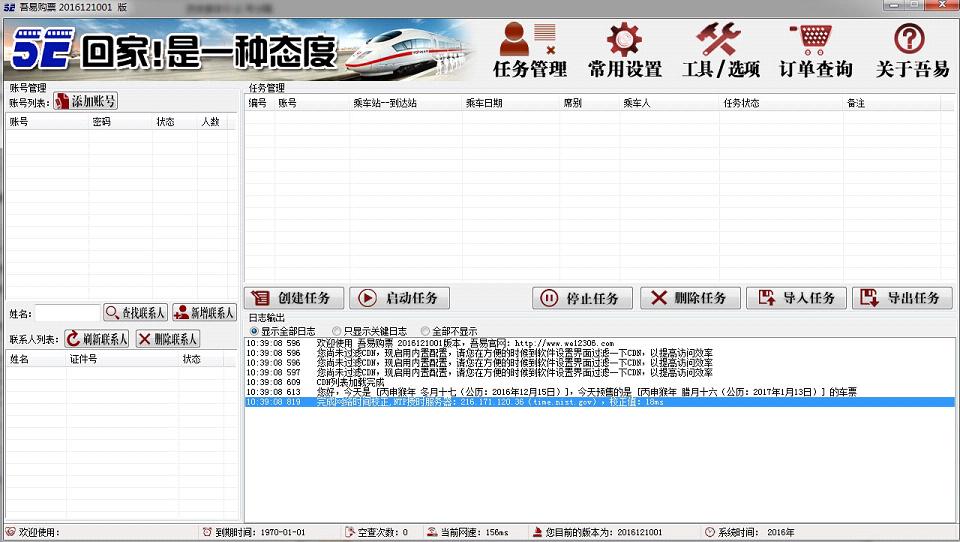
Task: Click 乘车站--到达站 column header
Action: point(405,103)
